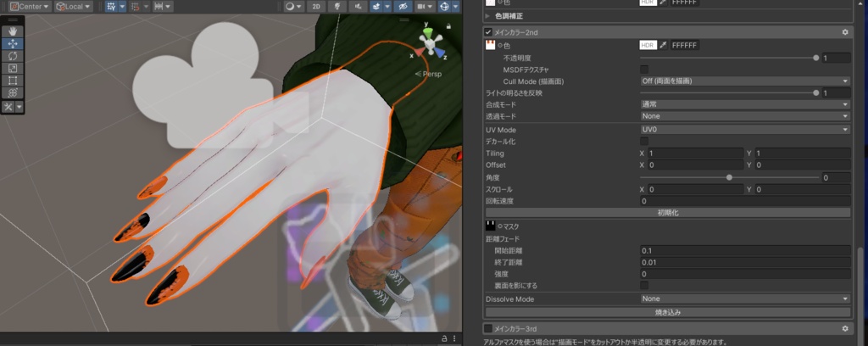This screenshot has height=346, width=868.
Task: Click the lock icon below scene view
Action: click(x=444, y=338)
